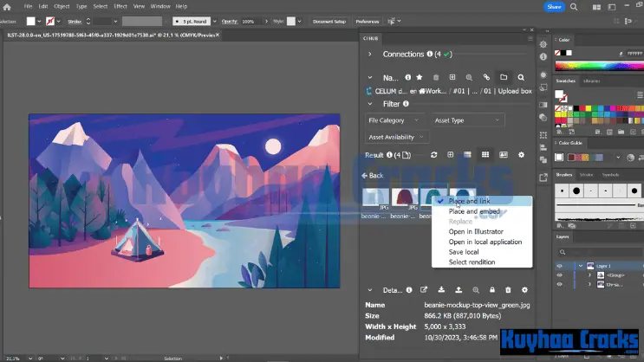
Task: Open the File Category dropdown
Action: pyautogui.click(x=394, y=120)
